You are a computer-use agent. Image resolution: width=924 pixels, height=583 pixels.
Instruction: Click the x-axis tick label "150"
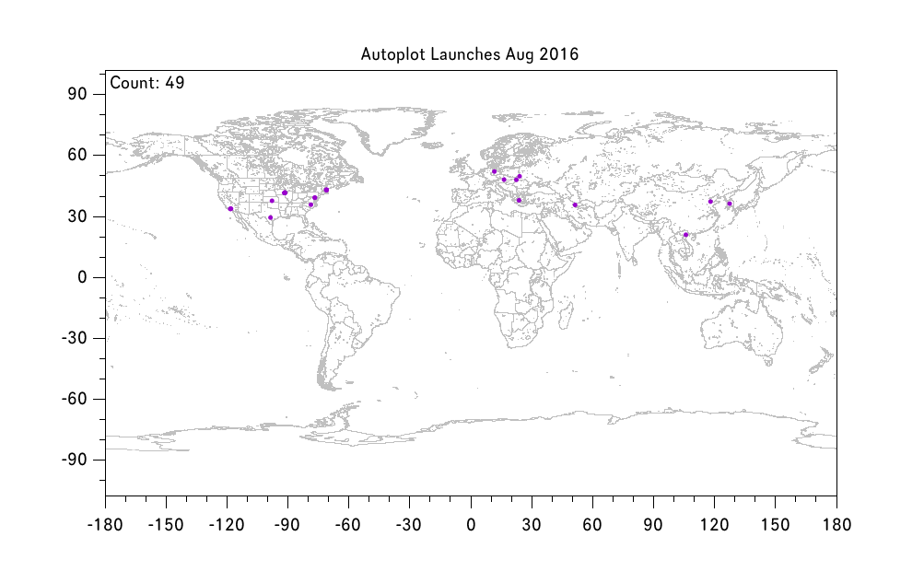(x=775, y=525)
